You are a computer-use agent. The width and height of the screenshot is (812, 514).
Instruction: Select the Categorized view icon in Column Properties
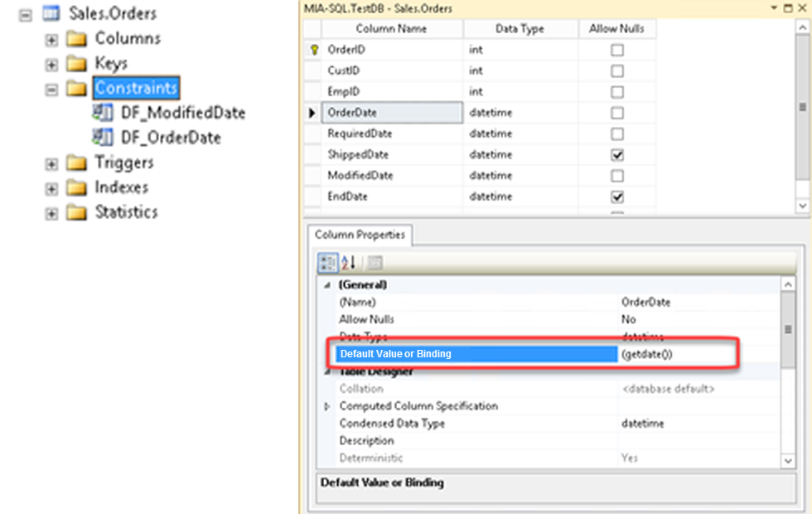328,263
